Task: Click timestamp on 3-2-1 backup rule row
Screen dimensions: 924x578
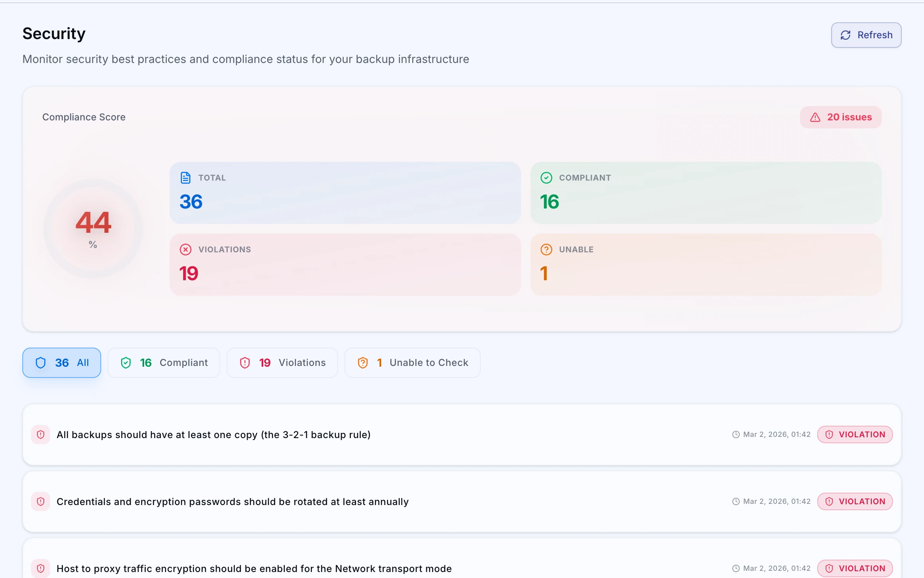Action: click(777, 434)
